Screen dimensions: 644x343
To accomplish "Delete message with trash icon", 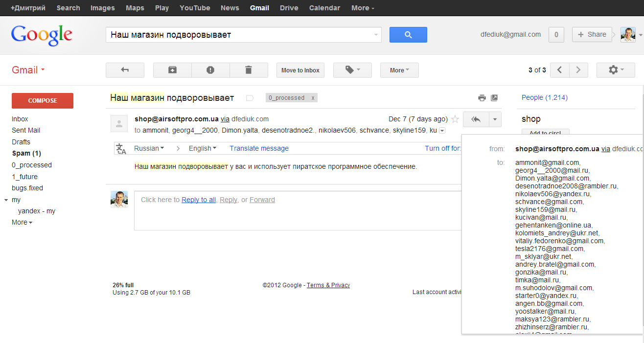I will point(249,70).
